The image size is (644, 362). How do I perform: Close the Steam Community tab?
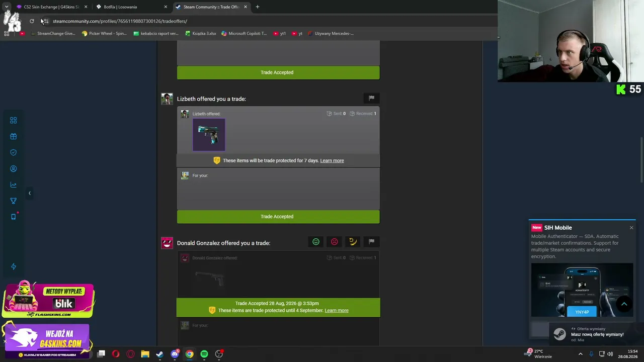click(x=246, y=7)
